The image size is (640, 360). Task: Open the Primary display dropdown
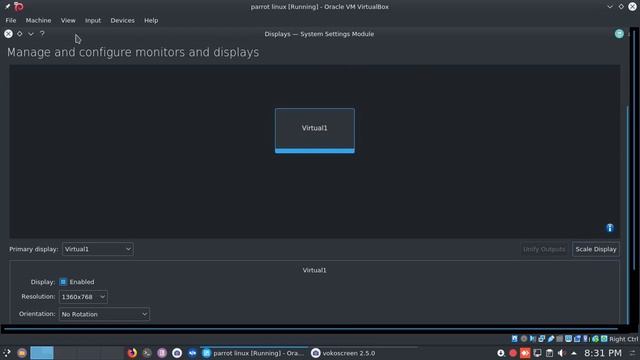[98, 249]
